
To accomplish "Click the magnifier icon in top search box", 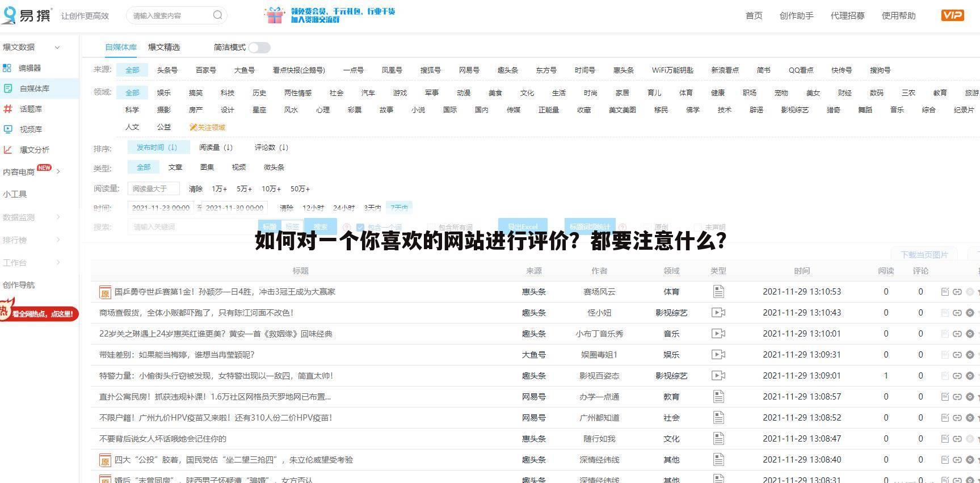I will click(x=218, y=15).
